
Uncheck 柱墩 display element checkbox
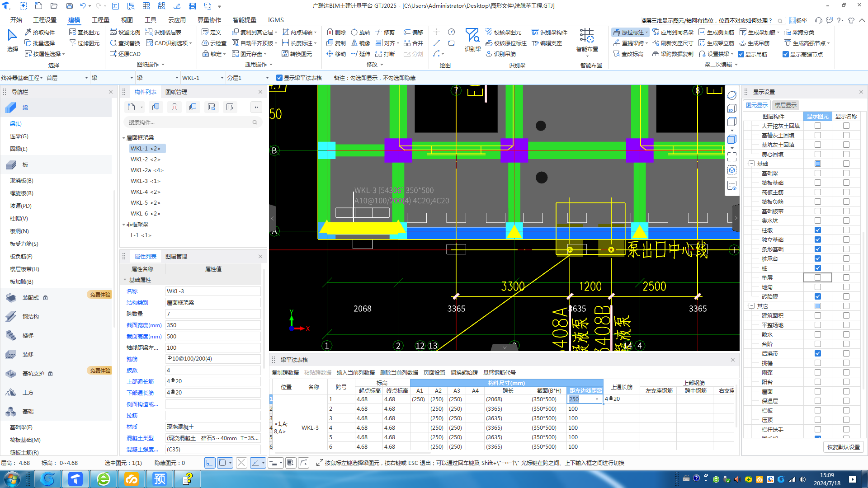818,230
